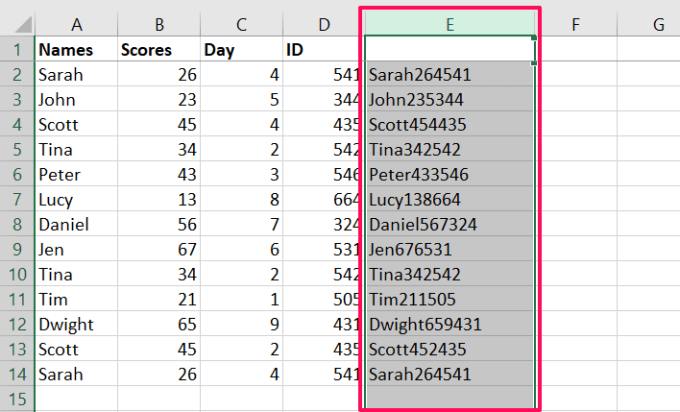Select the Day header cell
680x412 pixels.
click(x=242, y=49)
